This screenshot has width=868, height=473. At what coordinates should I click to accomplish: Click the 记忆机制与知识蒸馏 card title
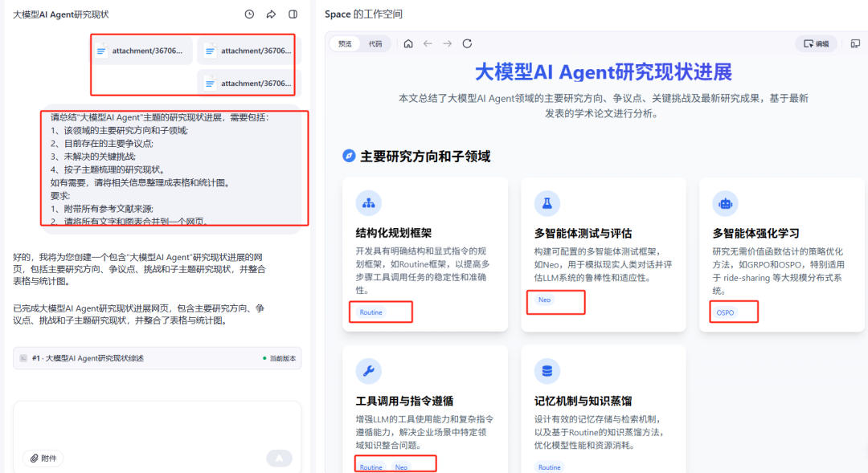[583, 401]
